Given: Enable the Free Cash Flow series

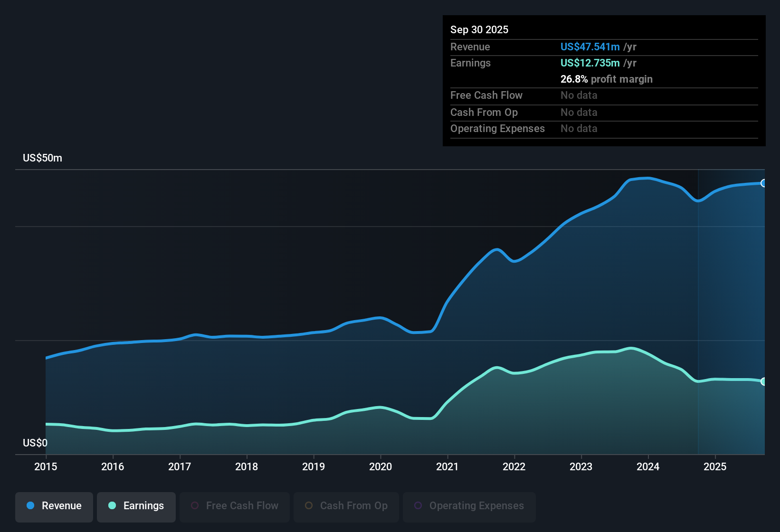Looking at the screenshot, I should (234, 506).
